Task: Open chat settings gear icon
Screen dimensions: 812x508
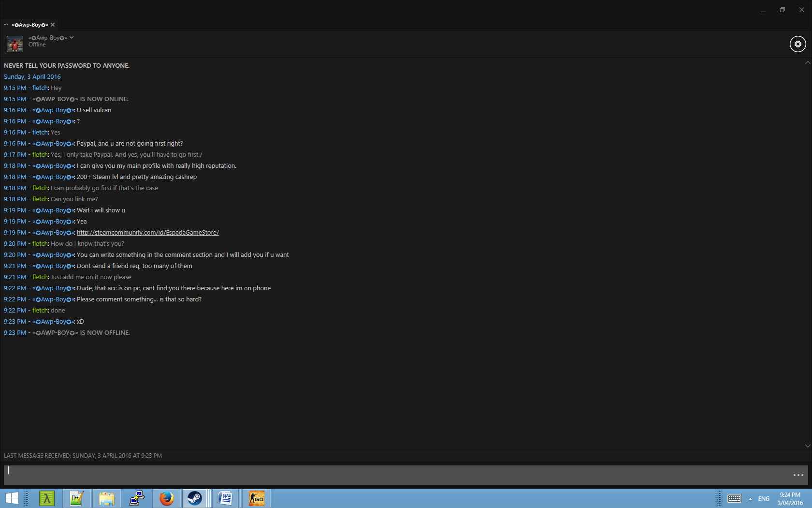Action: 797,44
